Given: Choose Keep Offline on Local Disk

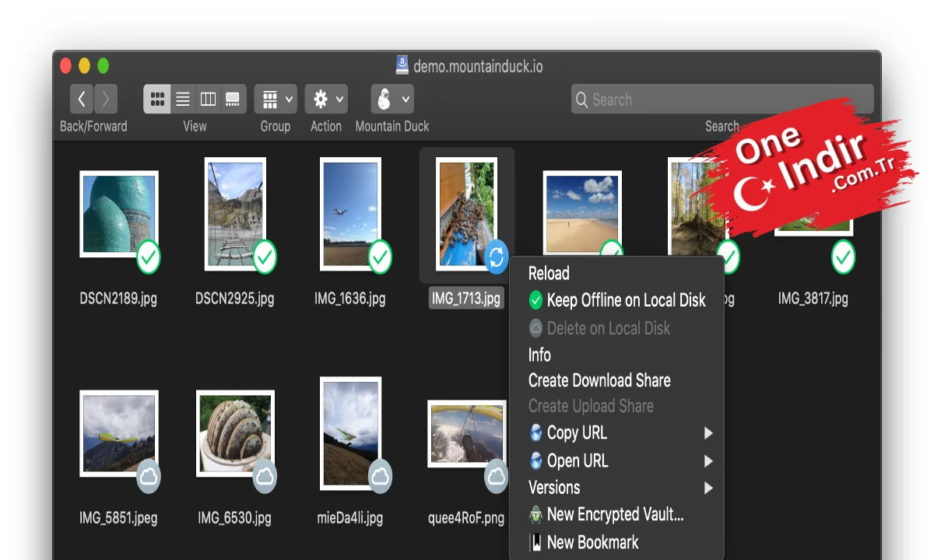Looking at the screenshot, I should pos(616,300).
